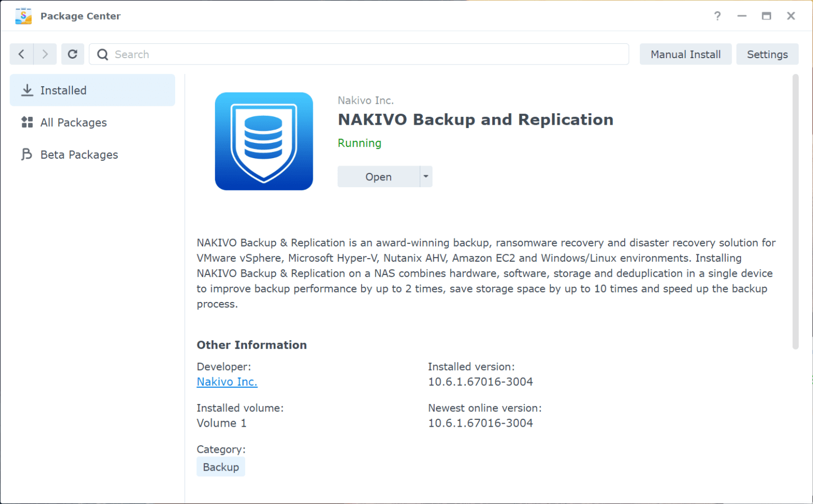Switch to All Packages view
The image size is (813, 504).
(x=73, y=122)
